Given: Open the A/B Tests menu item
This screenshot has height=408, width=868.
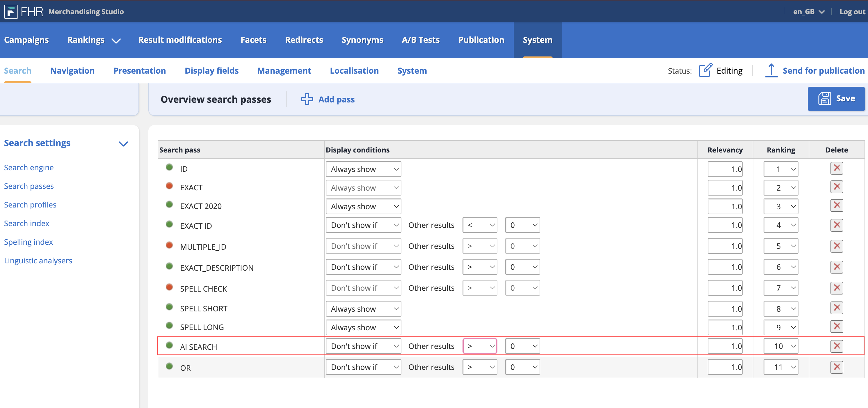Looking at the screenshot, I should tap(421, 40).
